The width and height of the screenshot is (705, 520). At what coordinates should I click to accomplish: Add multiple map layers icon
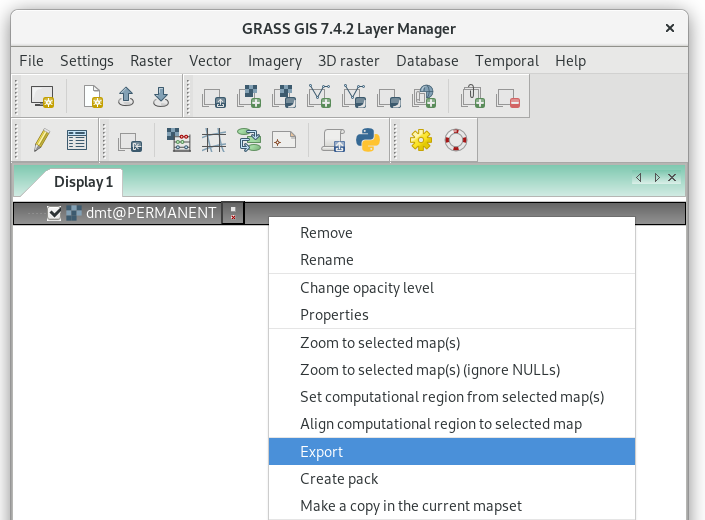214,97
